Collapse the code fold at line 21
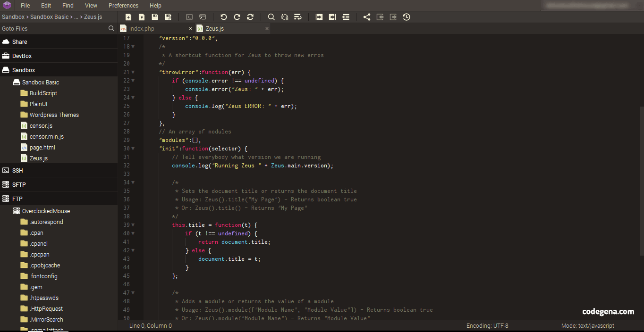 point(132,72)
